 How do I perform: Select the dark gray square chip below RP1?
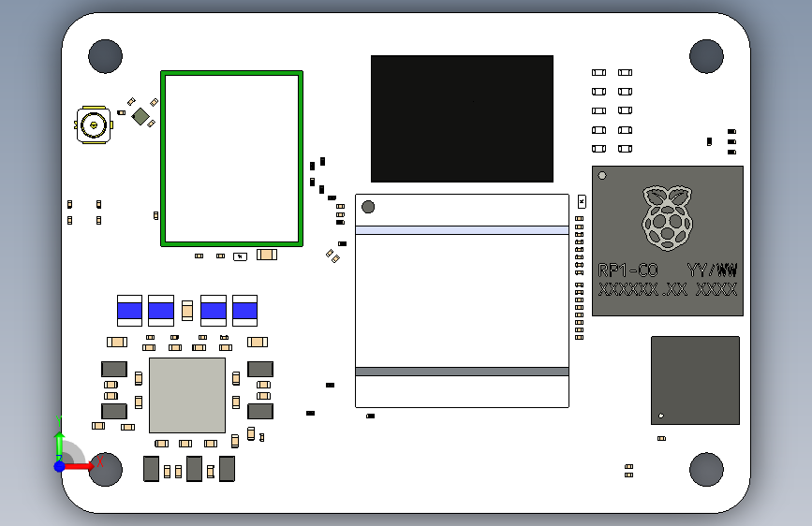695,381
